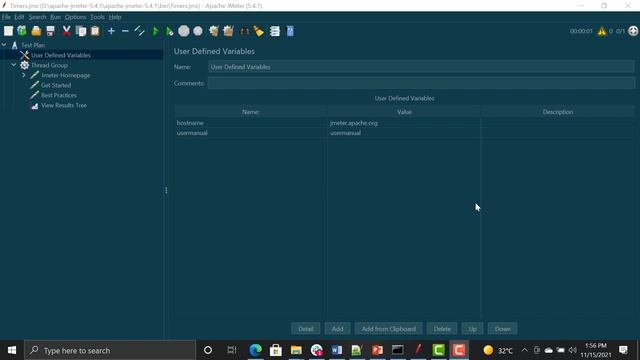The image size is (640, 360).
Task: Open PowerPoint from the taskbar
Action: click(x=377, y=350)
